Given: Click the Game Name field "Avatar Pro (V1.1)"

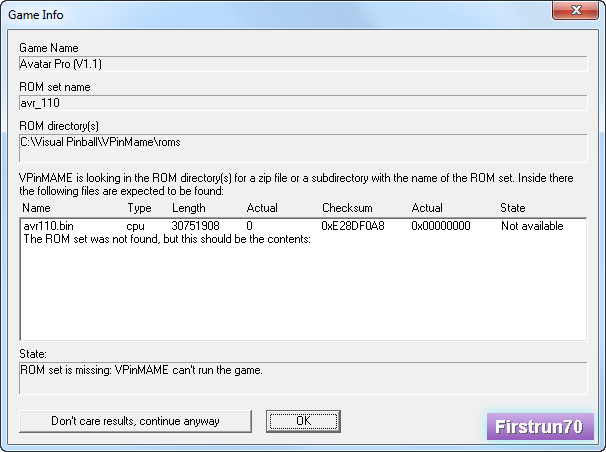Looking at the screenshot, I should tap(303, 64).
